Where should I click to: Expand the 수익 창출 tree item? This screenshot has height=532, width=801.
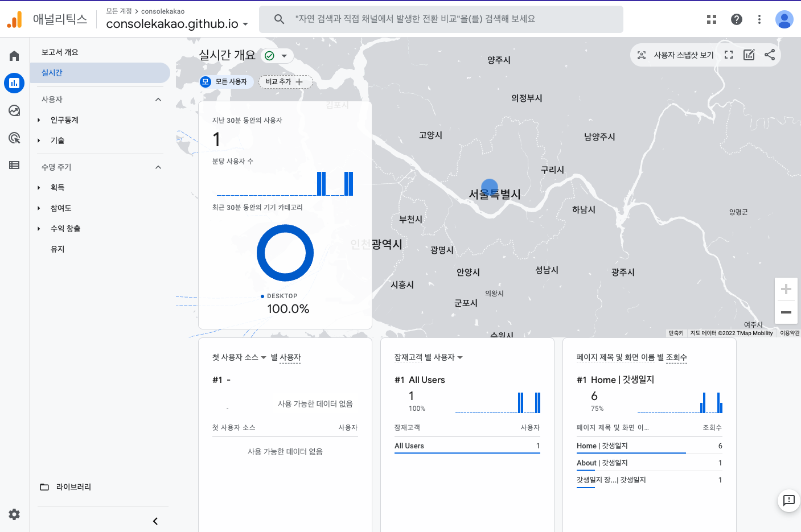(x=39, y=229)
